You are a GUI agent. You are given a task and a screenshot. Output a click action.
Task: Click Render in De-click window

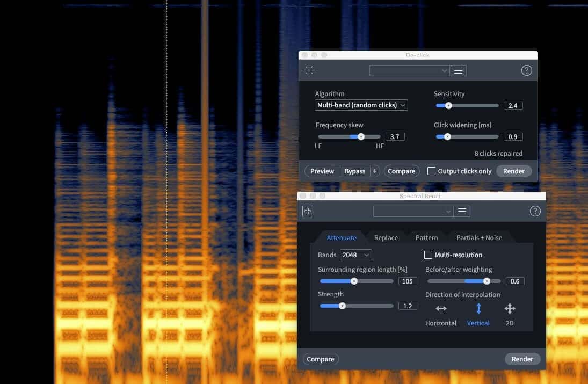pyautogui.click(x=514, y=171)
